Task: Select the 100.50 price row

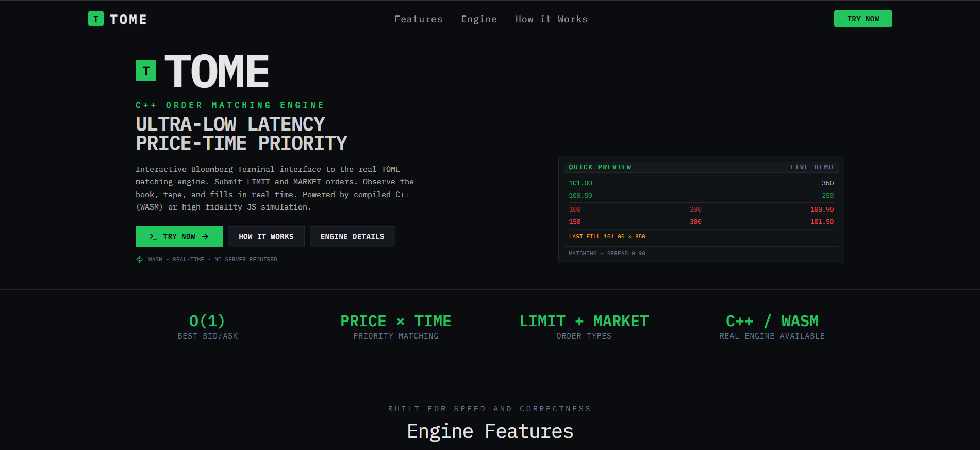Action: 701,196
